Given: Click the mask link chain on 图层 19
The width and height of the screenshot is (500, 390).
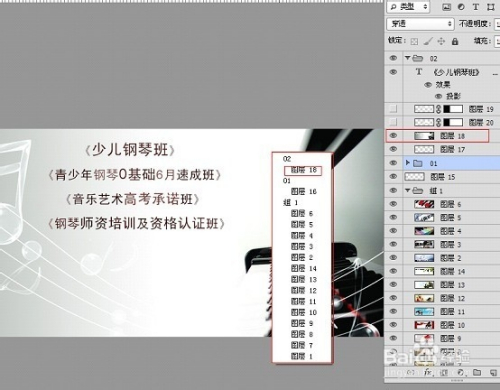Looking at the screenshot, I should click(438, 109).
